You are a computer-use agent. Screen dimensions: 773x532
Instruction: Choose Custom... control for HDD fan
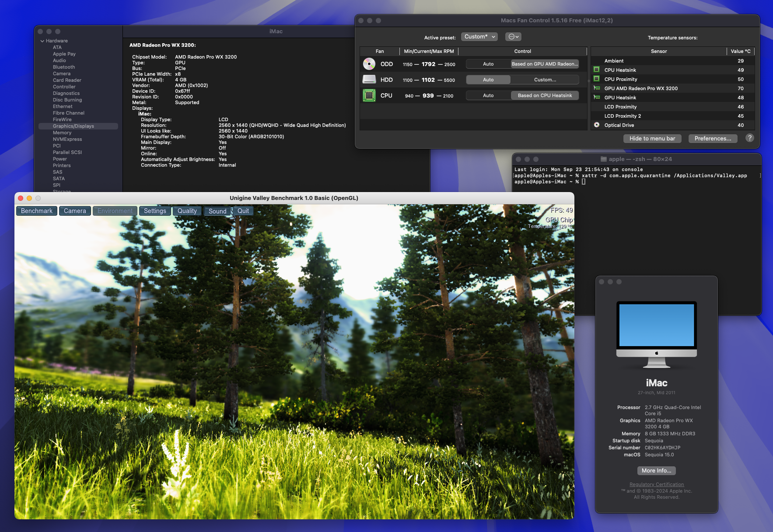545,80
